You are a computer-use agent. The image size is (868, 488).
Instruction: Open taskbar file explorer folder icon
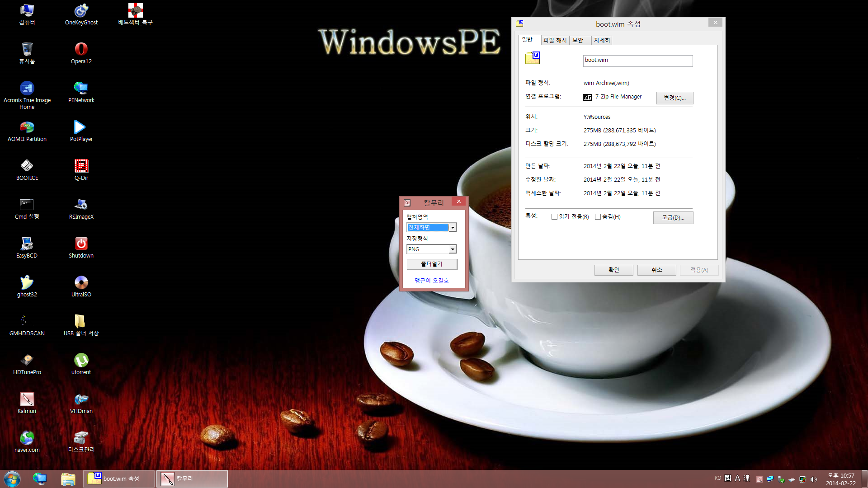click(68, 479)
